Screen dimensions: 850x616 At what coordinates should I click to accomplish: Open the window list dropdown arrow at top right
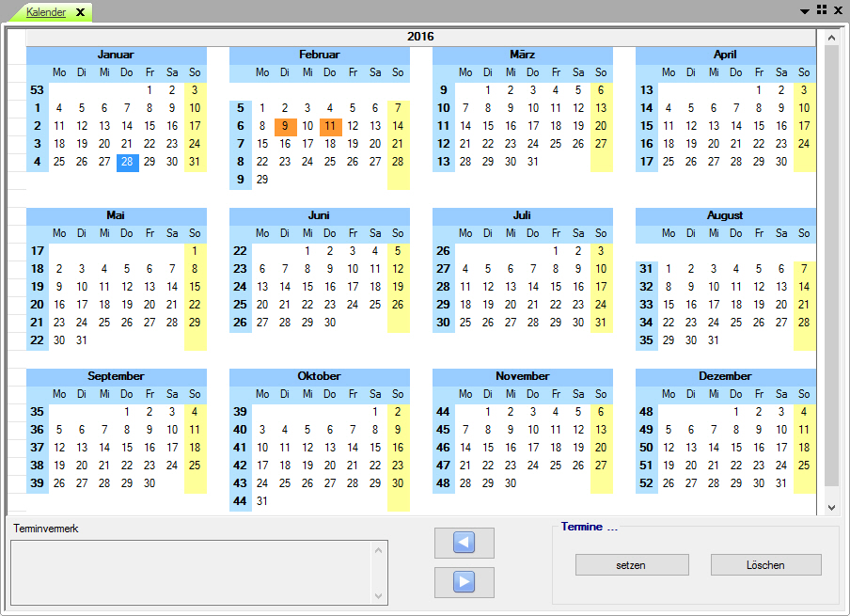tap(805, 11)
